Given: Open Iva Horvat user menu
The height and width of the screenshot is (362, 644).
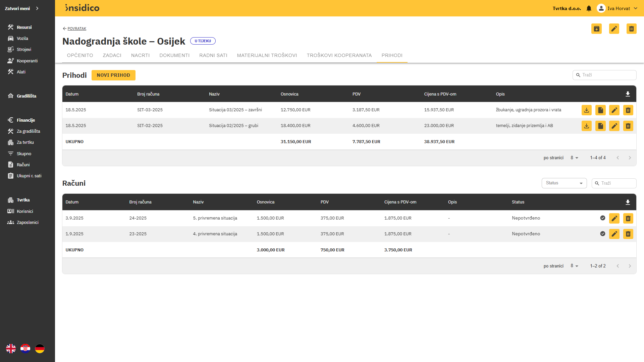Looking at the screenshot, I should (x=618, y=8).
